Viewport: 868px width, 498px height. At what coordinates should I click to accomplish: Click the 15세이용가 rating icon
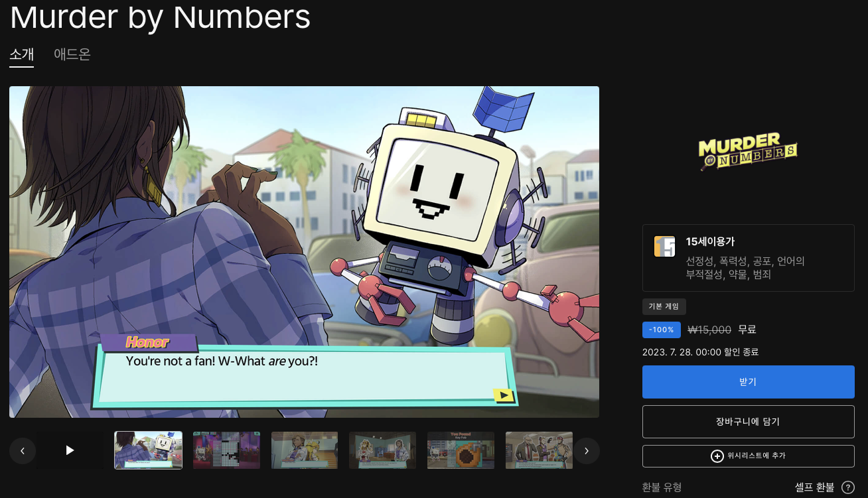(x=664, y=246)
